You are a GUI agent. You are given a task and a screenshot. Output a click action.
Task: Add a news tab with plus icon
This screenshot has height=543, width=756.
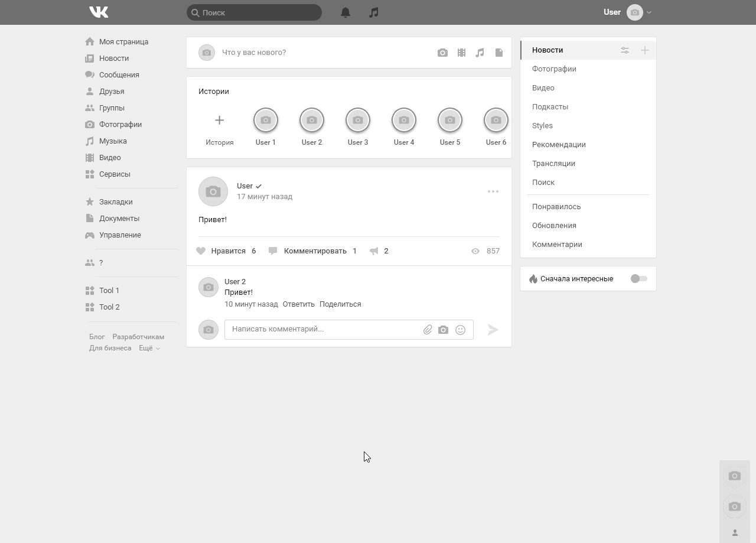coord(645,50)
